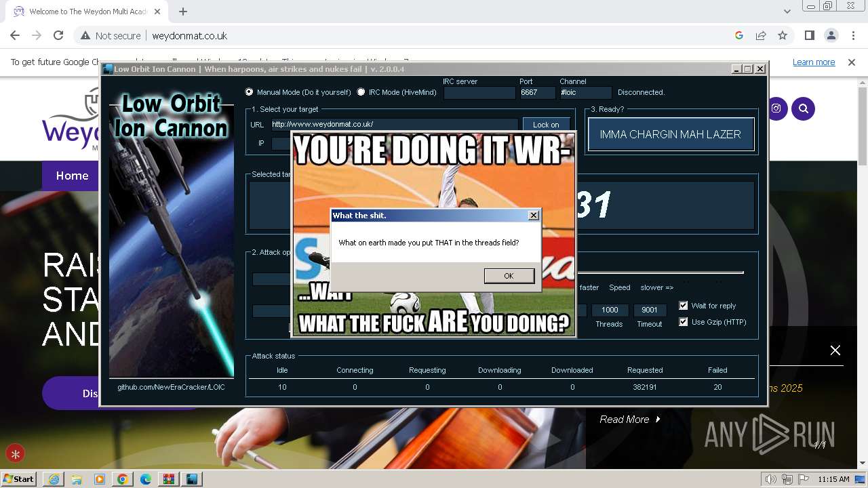Click the red cookie settings icon
The height and width of the screenshot is (488, 868).
click(15, 454)
